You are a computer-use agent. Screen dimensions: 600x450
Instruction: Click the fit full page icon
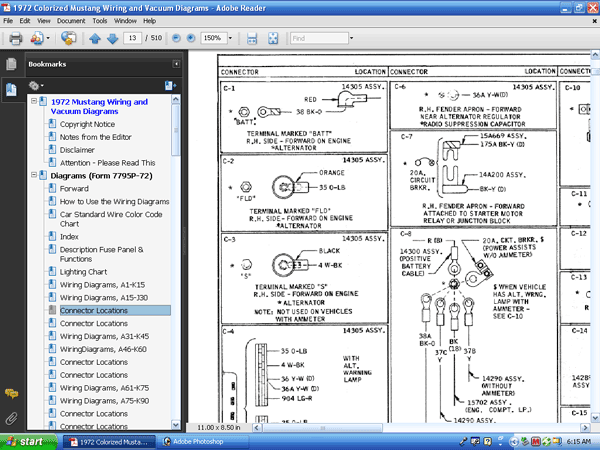273,38
